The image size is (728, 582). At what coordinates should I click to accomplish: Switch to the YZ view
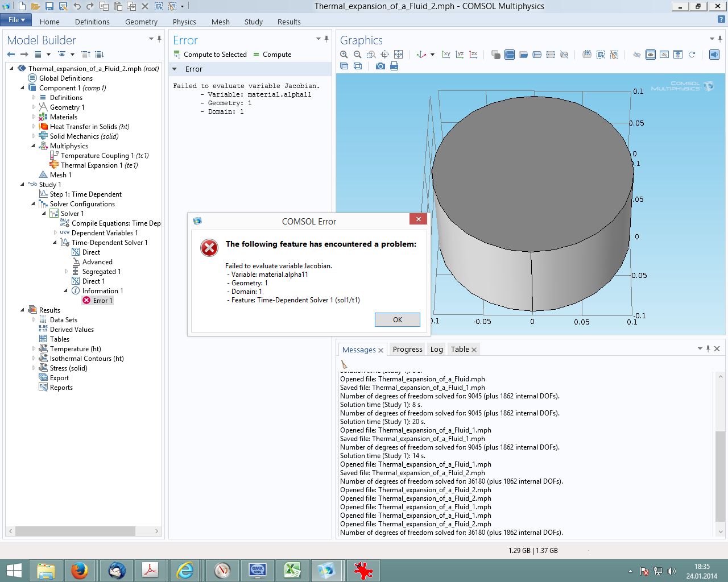click(x=460, y=55)
